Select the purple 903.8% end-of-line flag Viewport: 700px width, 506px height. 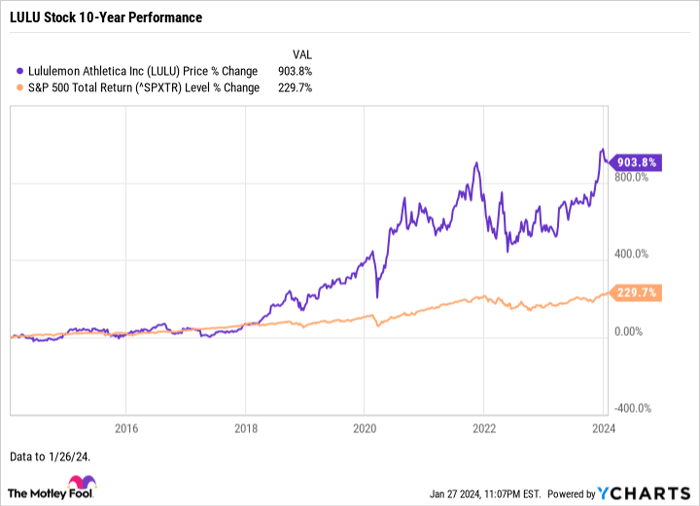point(632,161)
